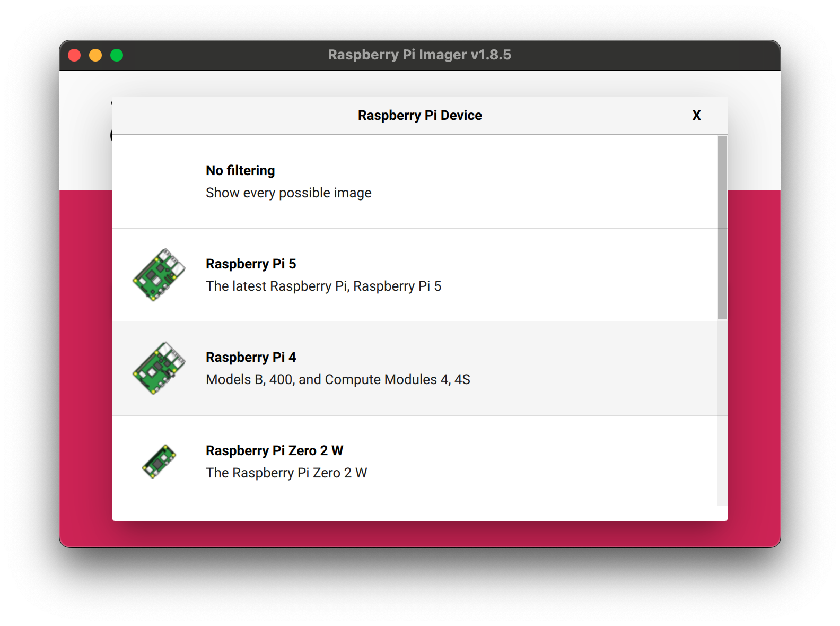Click the device list scrollbar thumb
This screenshot has height=626, width=840.
tap(722, 227)
